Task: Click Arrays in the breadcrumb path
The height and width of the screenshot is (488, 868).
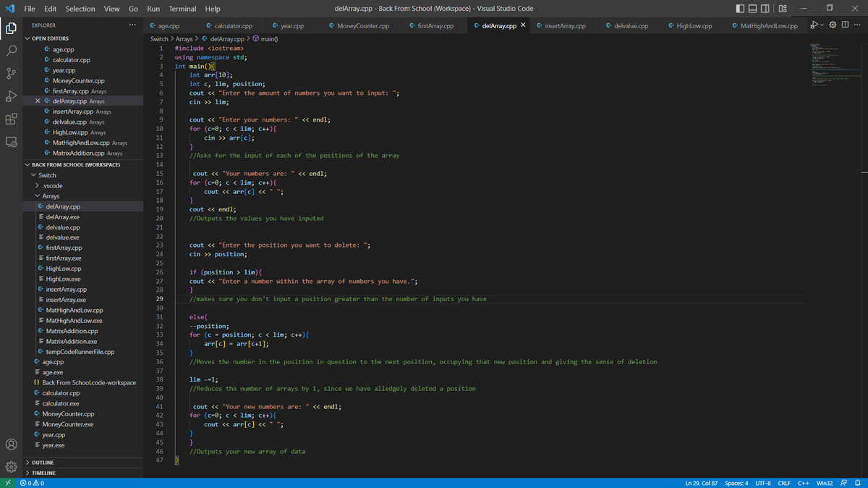Action: coord(184,38)
